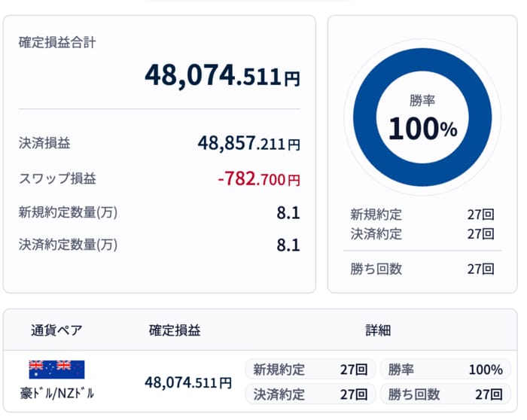
Task: Click the 決済約定数量(万) label
Action: point(68,245)
